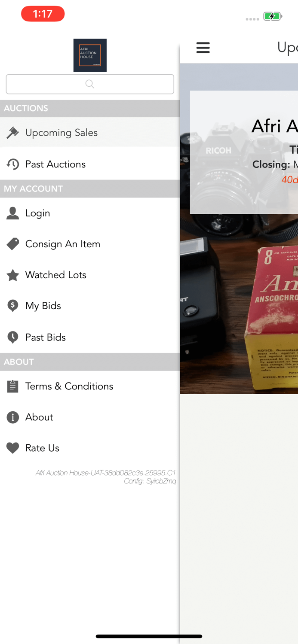Focus the search field under the logo
The height and width of the screenshot is (644, 298).
tap(90, 84)
